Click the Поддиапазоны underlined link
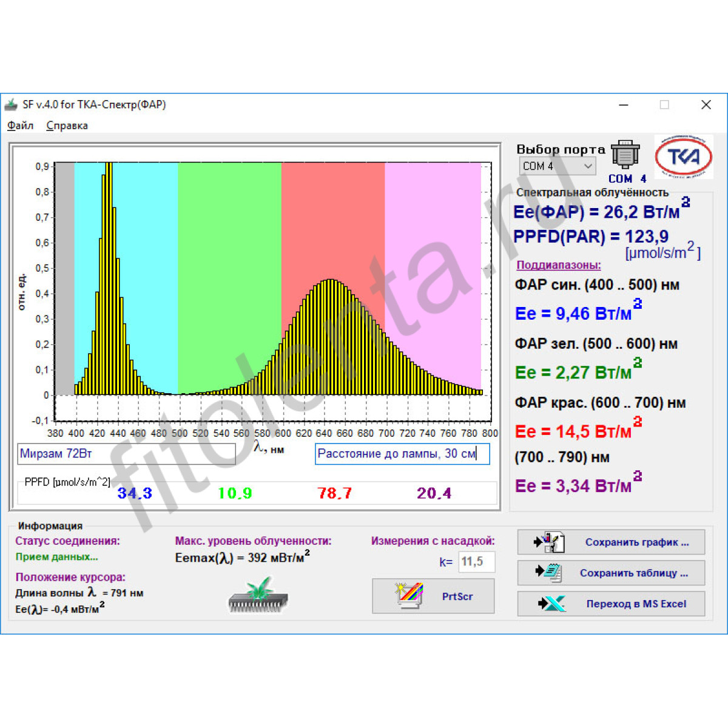The width and height of the screenshot is (728, 728). [558, 265]
